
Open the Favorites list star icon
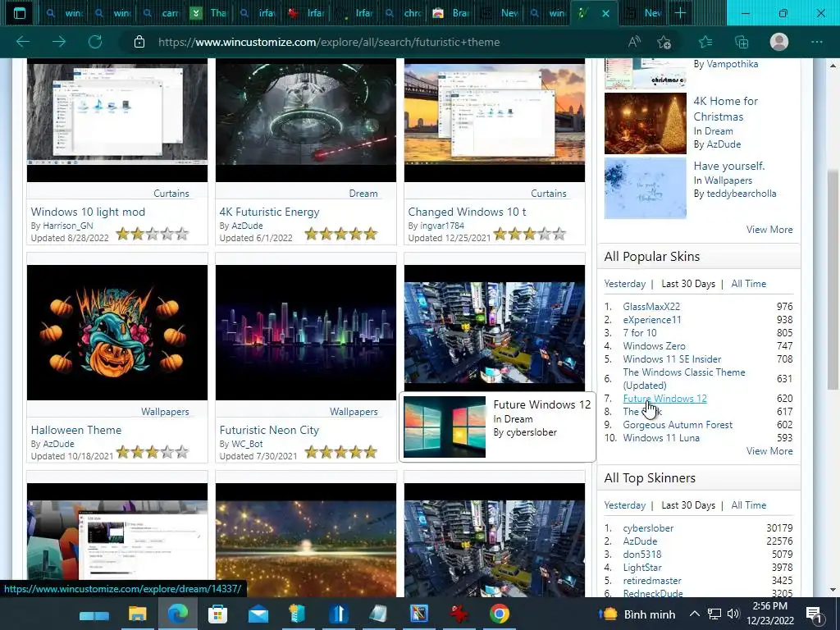coord(705,42)
